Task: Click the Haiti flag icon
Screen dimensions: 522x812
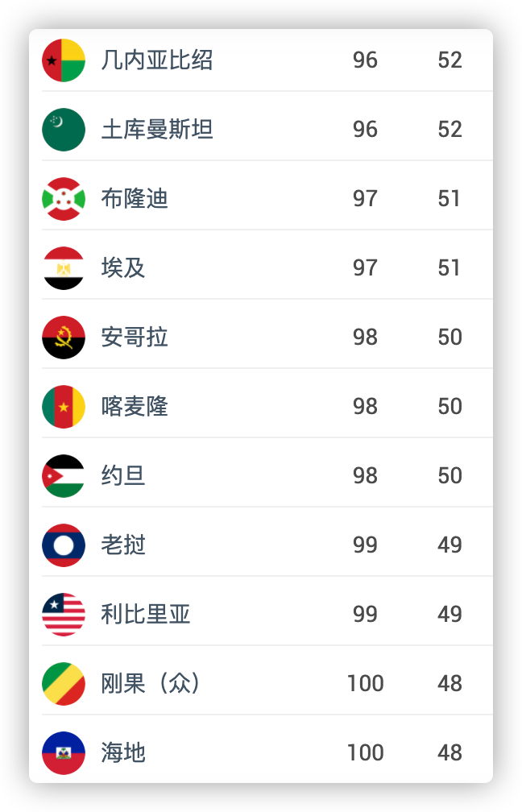Action: pyautogui.click(x=63, y=752)
